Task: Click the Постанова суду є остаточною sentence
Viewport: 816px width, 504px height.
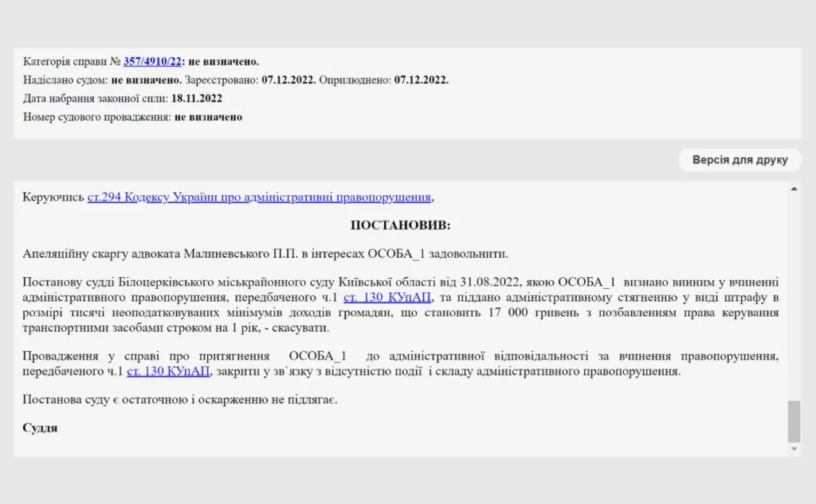Action: coord(180,399)
